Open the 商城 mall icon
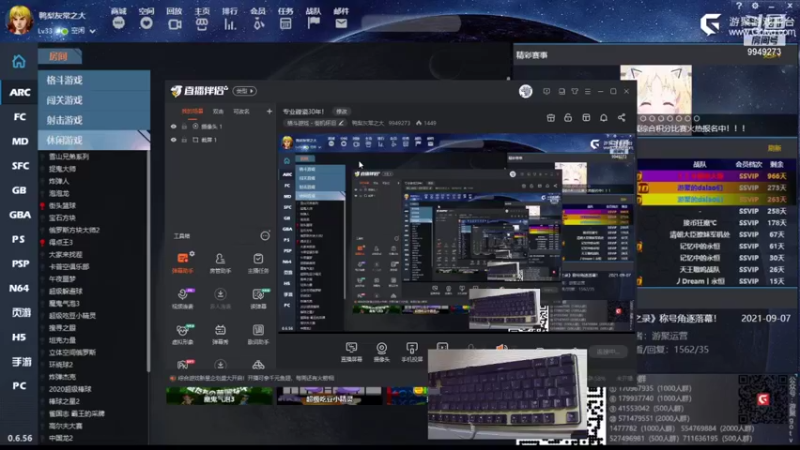Screen dimensions: 800x450 [118, 22]
